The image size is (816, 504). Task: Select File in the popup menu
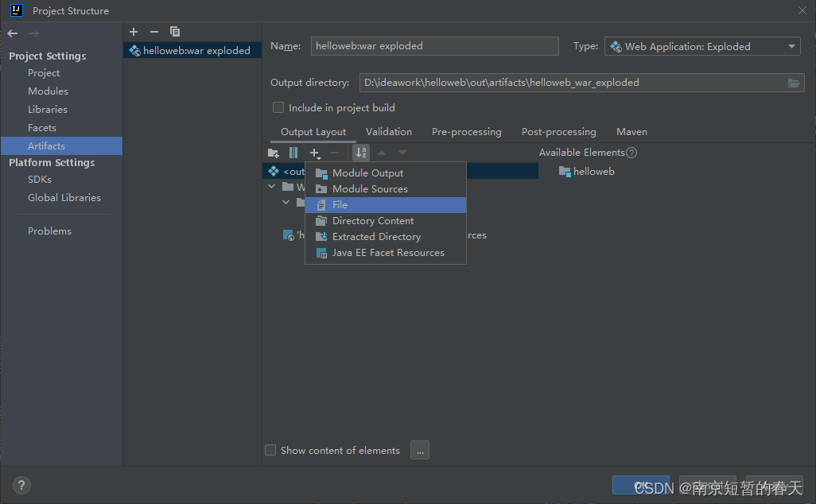point(386,205)
